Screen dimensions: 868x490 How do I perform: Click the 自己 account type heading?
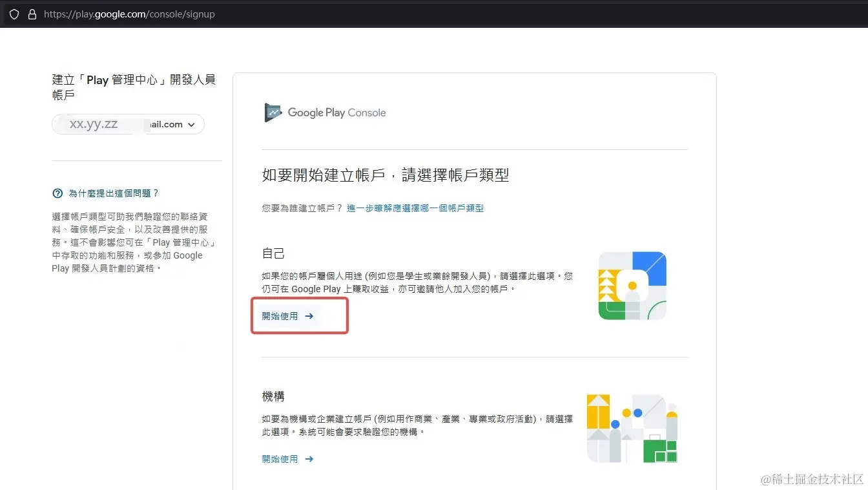point(273,253)
